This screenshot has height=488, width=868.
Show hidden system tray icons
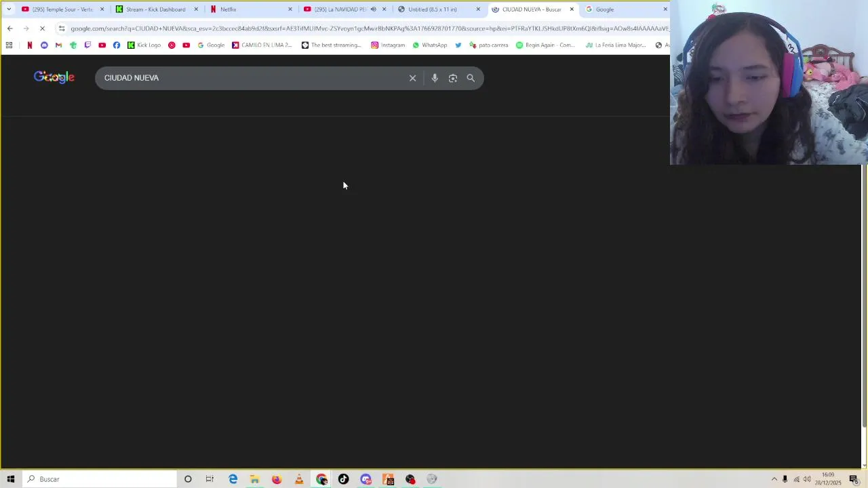tap(774, 479)
